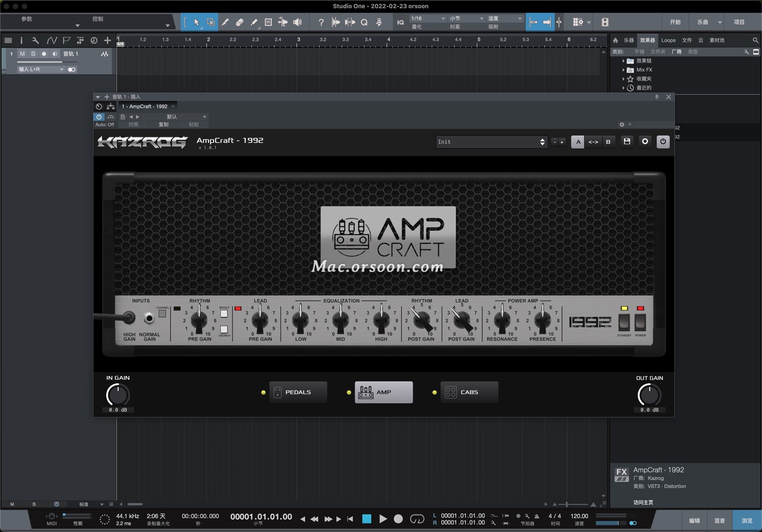Open the 开始 page
The height and width of the screenshot is (532, 762).
(x=675, y=22)
